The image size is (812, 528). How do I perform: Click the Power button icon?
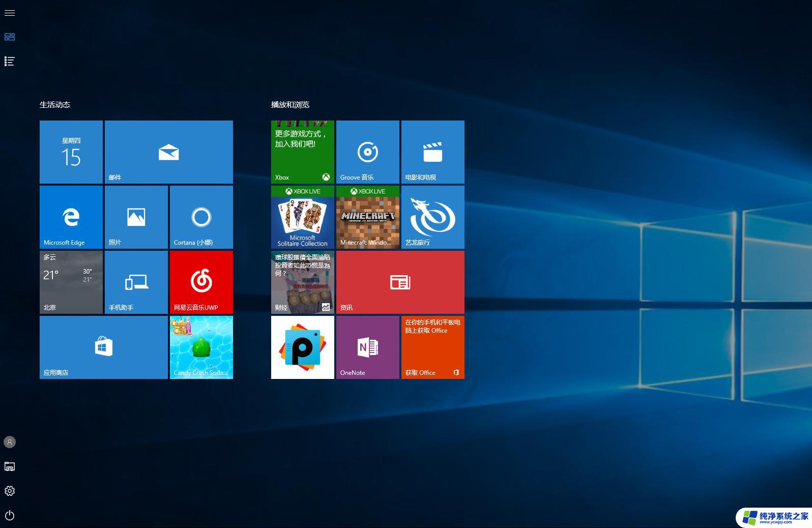[10, 515]
